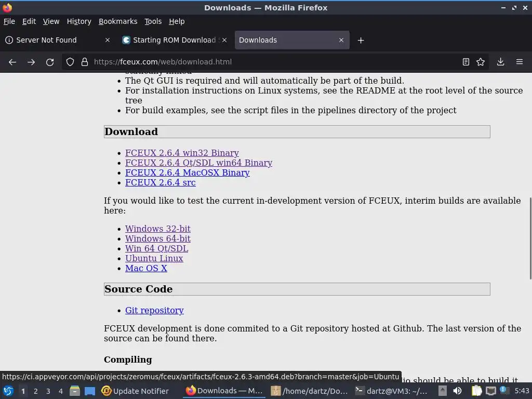Screen dimensions: 532x399
Task: Click the notification info tray icon
Action: click(503, 390)
